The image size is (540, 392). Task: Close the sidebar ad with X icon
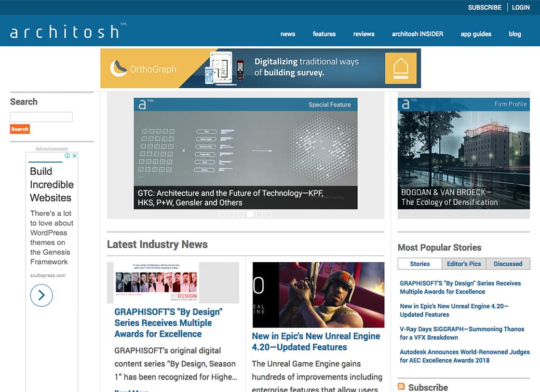74,156
